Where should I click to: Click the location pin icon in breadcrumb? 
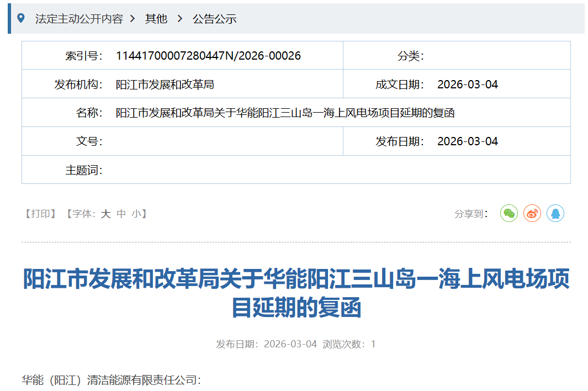point(21,18)
